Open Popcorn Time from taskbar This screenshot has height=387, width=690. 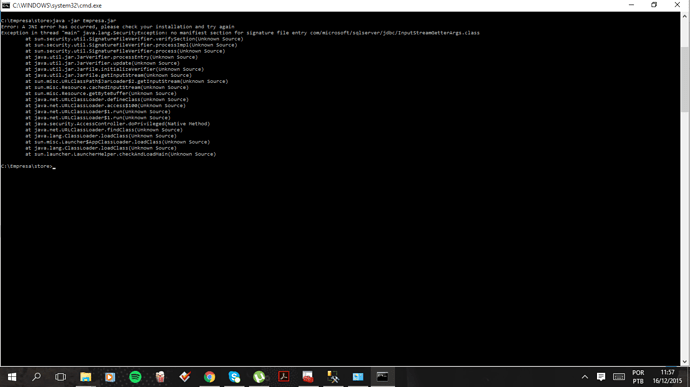(x=160, y=377)
